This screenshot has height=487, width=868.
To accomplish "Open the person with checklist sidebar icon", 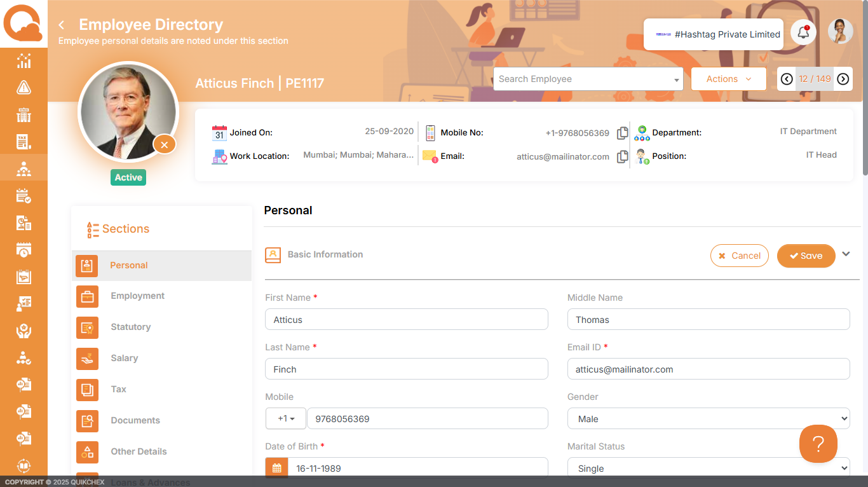I will (x=24, y=303).
